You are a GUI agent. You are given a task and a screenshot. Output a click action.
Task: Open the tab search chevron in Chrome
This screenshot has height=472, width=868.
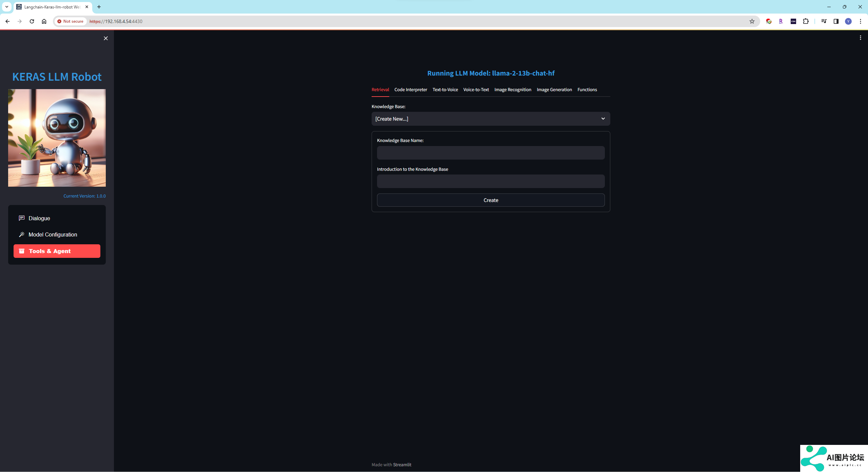(6, 7)
